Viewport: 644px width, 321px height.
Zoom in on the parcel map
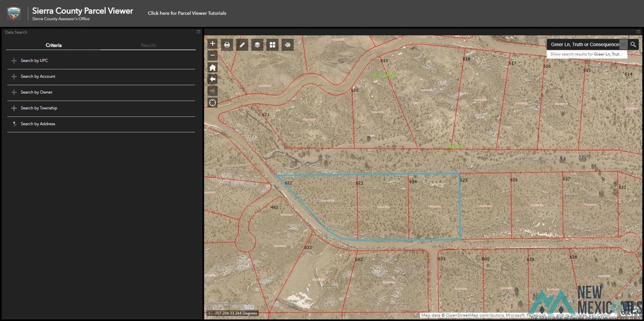coord(213,44)
